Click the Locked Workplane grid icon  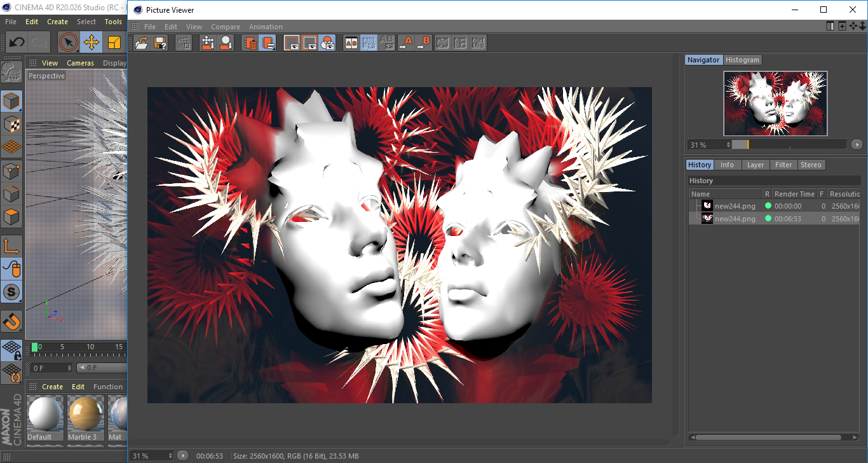coord(11,349)
